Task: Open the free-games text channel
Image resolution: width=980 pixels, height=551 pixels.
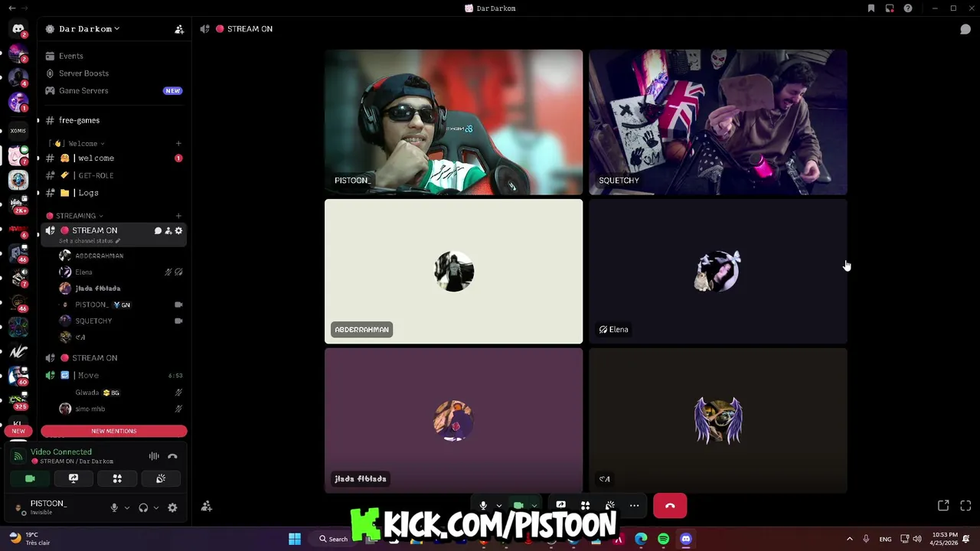Action: click(x=79, y=120)
